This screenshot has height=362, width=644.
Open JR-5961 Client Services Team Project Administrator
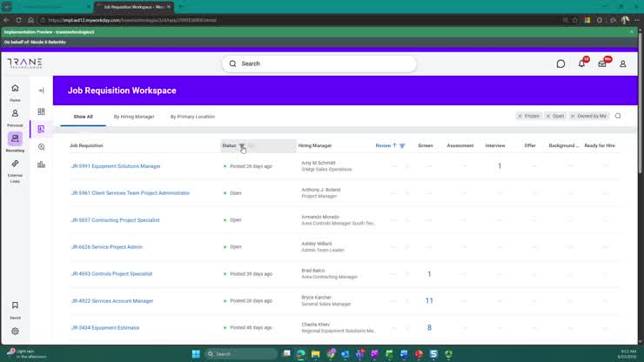[x=131, y=193]
